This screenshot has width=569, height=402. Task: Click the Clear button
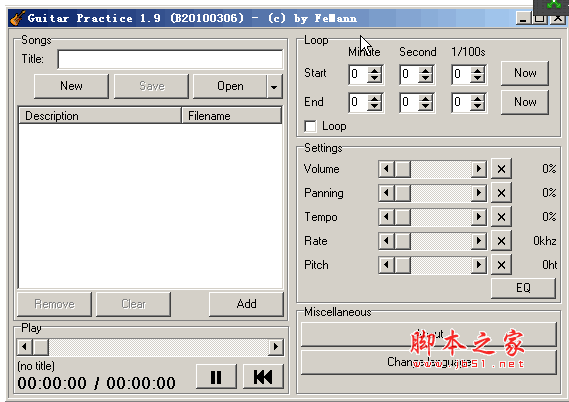point(133,304)
